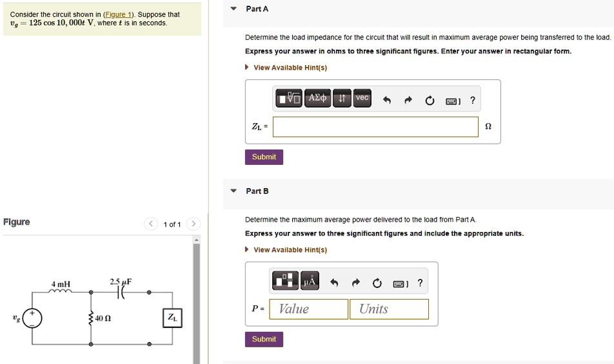Undo last entry in Part B toolbar

click(334, 283)
